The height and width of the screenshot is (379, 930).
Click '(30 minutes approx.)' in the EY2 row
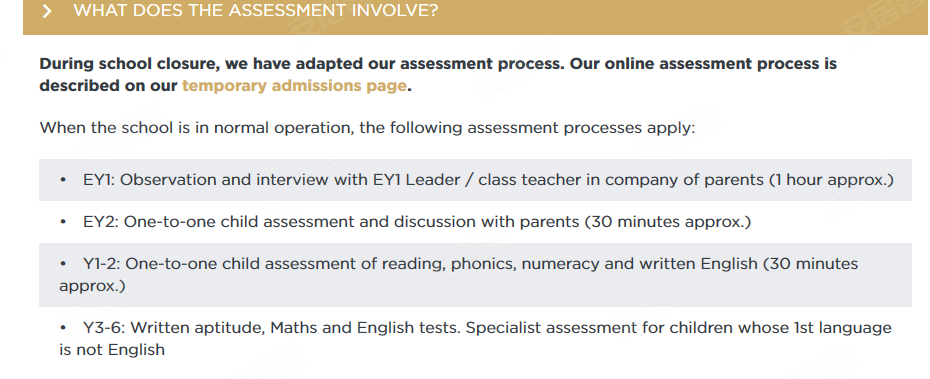668,222
